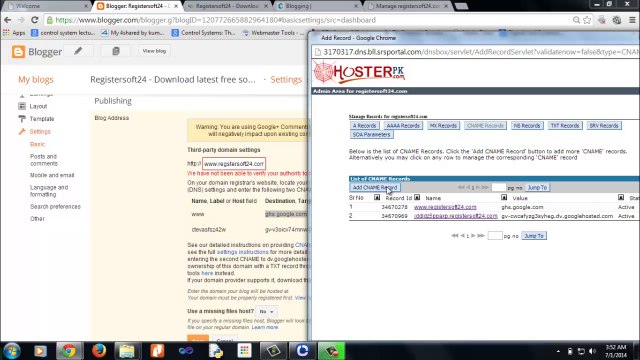Click the volume icon in system tray
This screenshot has height=360, width=640.
592,351
